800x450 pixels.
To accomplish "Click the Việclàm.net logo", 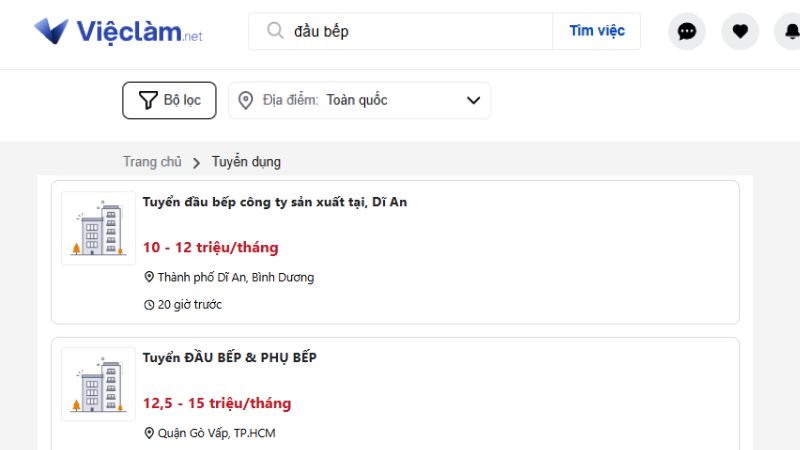I will [x=118, y=32].
